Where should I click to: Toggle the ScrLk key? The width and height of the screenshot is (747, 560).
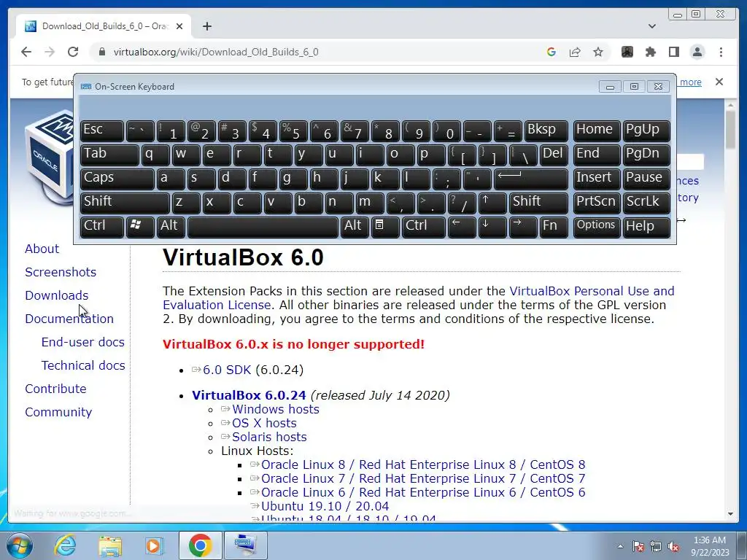point(646,203)
